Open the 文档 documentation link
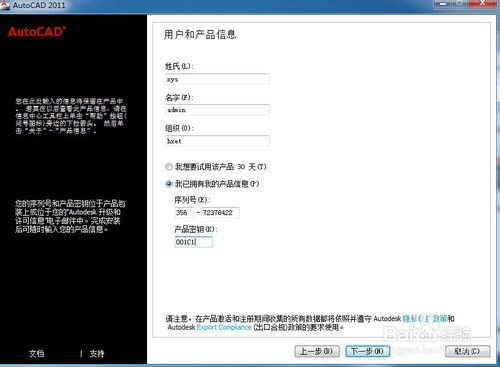This screenshot has width=500, height=367. click(x=36, y=353)
